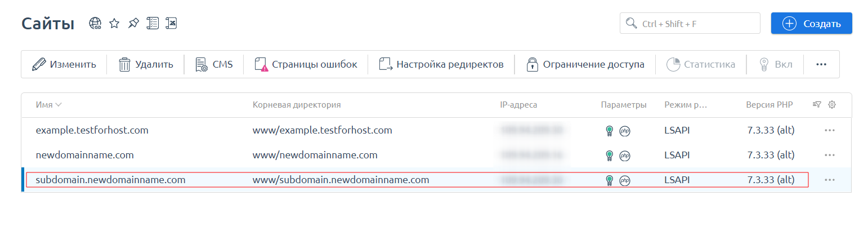Click the Удалить button
Viewport: 868px width, 244px height.
146,64
